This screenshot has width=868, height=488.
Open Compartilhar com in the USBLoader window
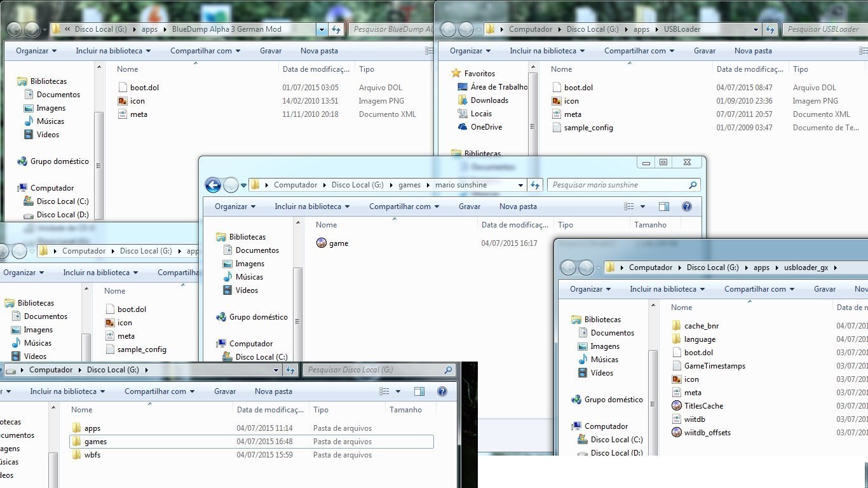click(640, 51)
